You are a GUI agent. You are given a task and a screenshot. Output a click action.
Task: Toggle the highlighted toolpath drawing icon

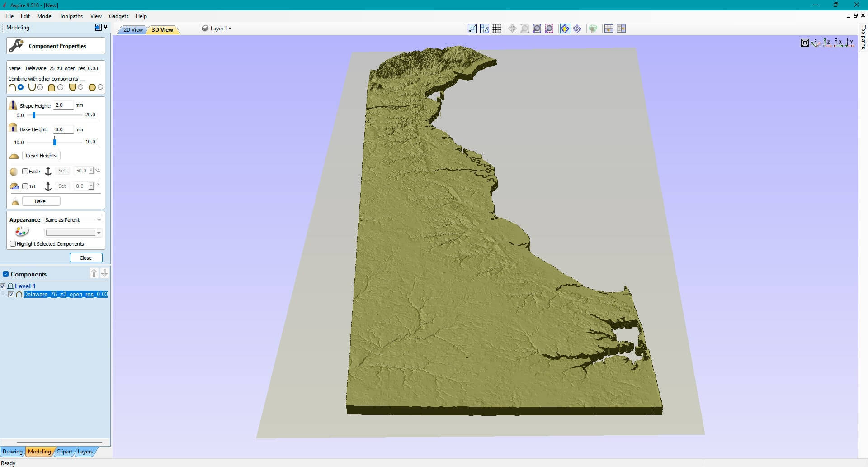(565, 29)
